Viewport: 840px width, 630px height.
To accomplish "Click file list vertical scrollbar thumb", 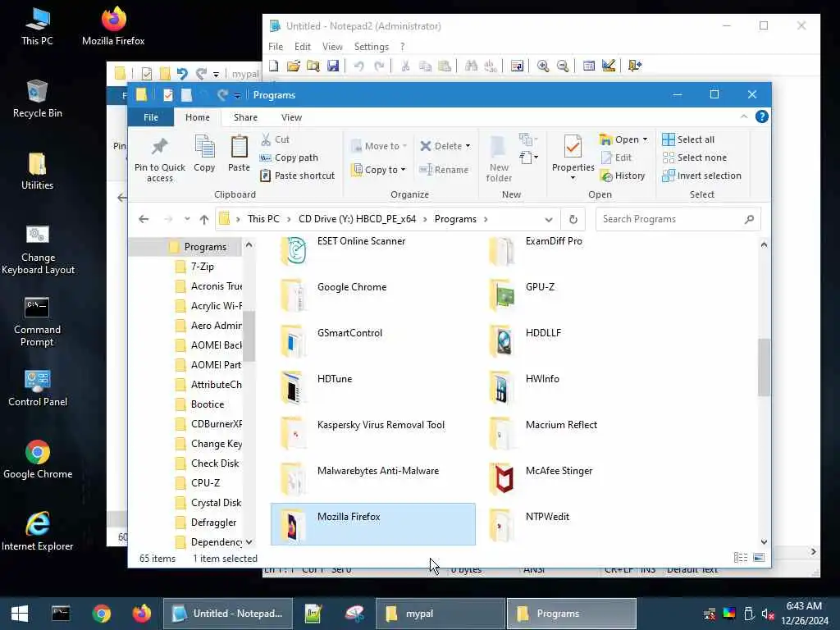I will (x=764, y=367).
